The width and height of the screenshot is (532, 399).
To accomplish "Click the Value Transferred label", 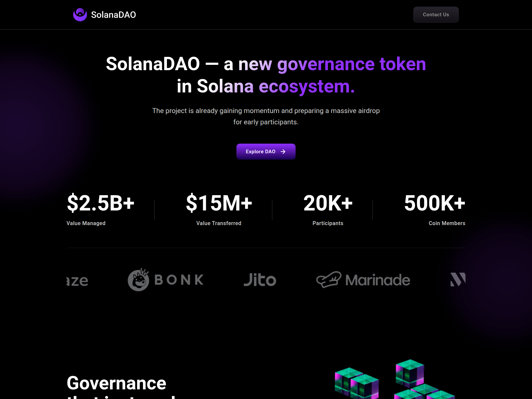I will pos(219,223).
